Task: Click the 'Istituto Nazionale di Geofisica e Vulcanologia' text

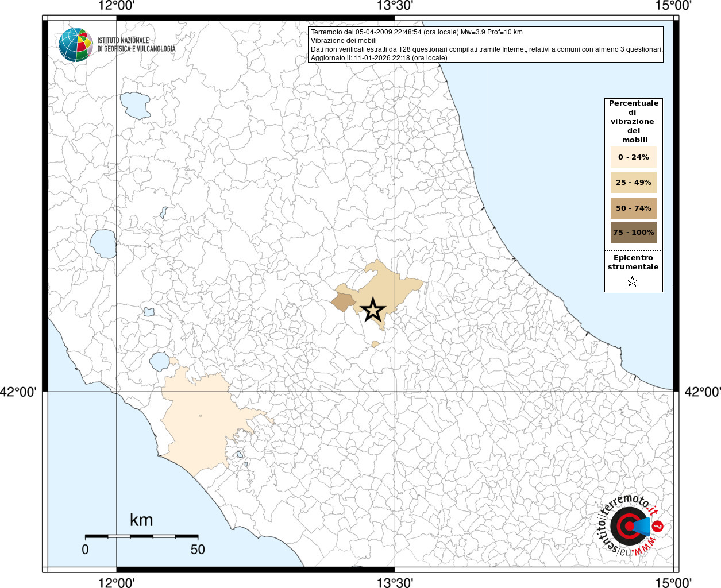Action: point(136,45)
